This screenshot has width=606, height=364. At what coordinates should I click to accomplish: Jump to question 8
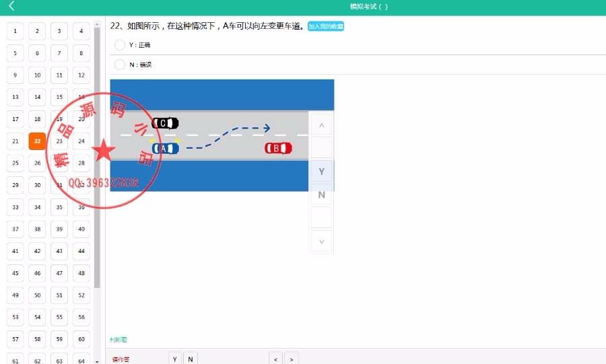[81, 53]
